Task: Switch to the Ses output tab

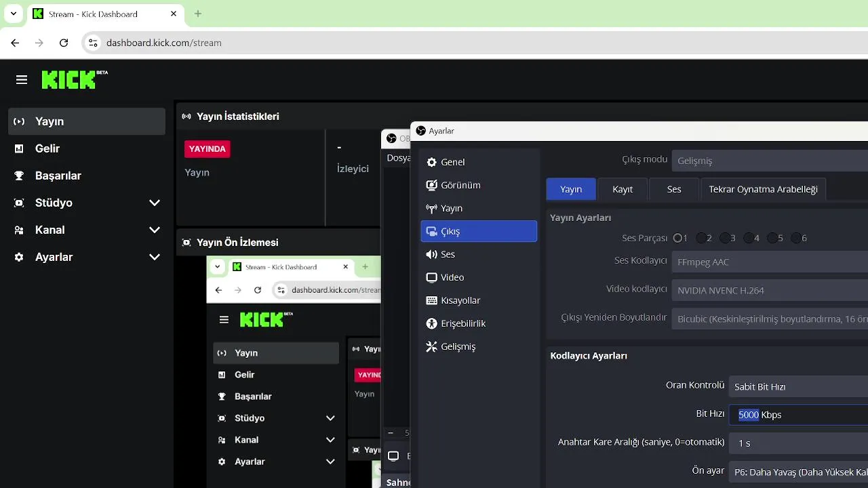Action: (674, 189)
